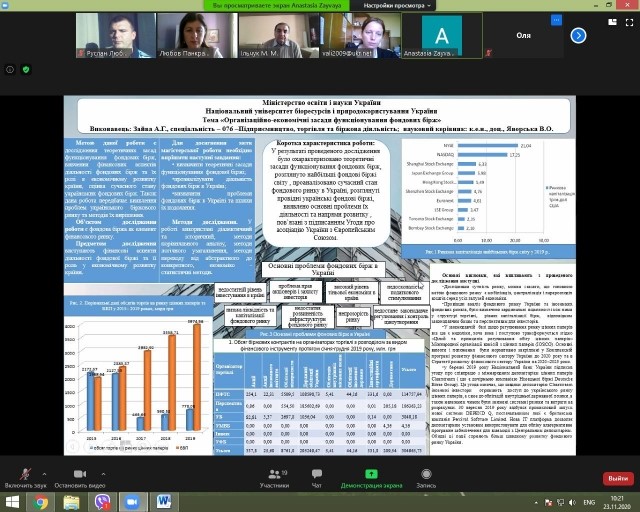
Task: Click the Усього totals row in table
Action: click(x=319, y=450)
